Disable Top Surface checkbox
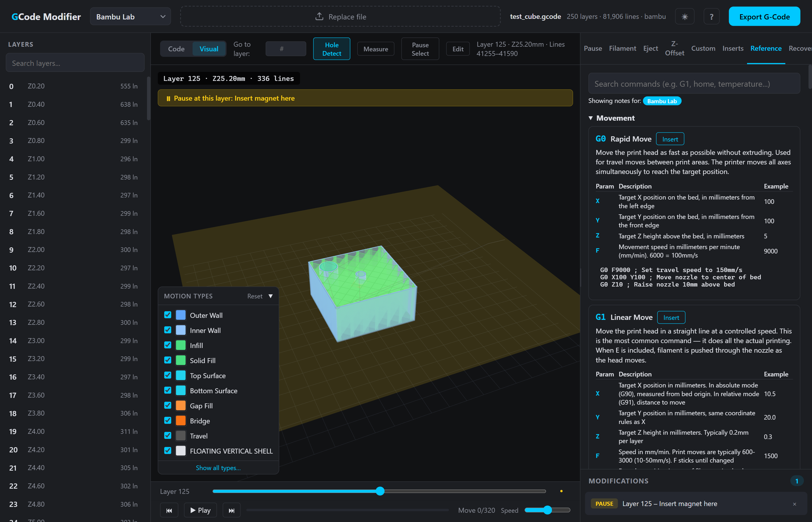Image resolution: width=812 pixels, height=522 pixels. [168, 375]
